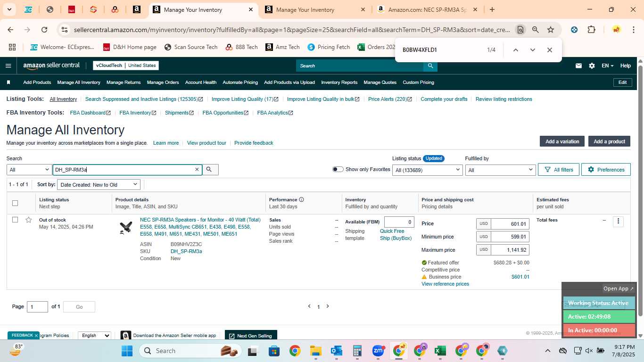
Task: Close the find-in-page bar
Action: [550, 50]
